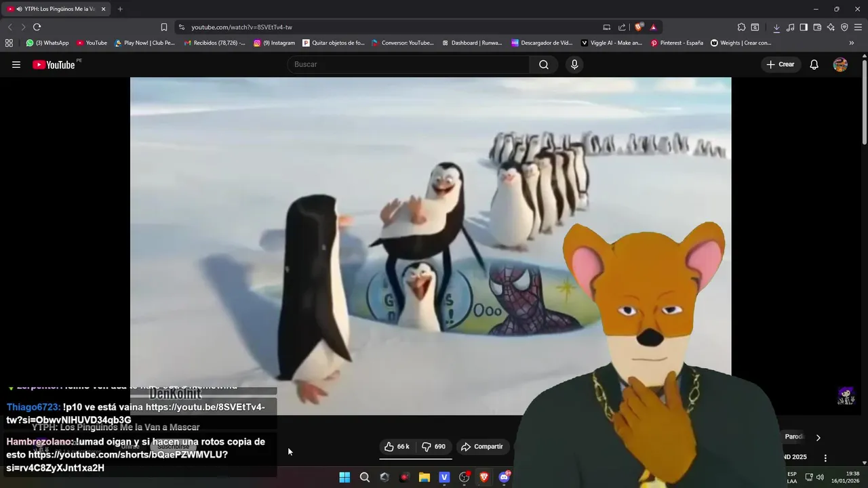Open YouTube bookmark

click(x=92, y=43)
